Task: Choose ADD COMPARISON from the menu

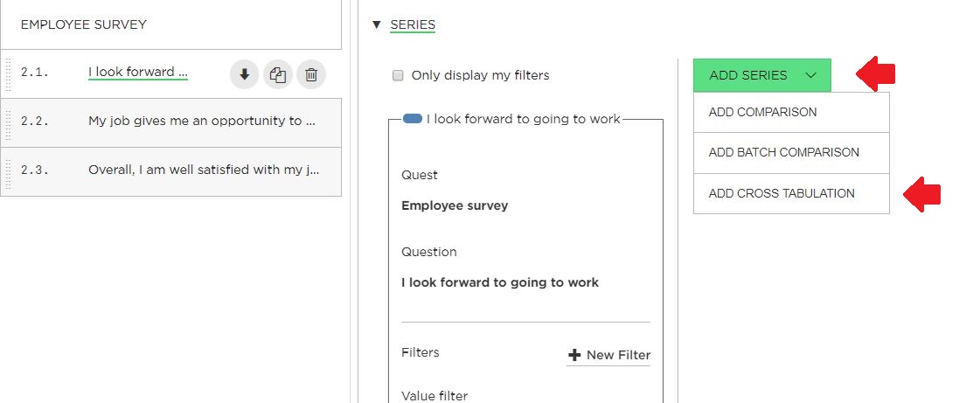Action: [x=791, y=113]
